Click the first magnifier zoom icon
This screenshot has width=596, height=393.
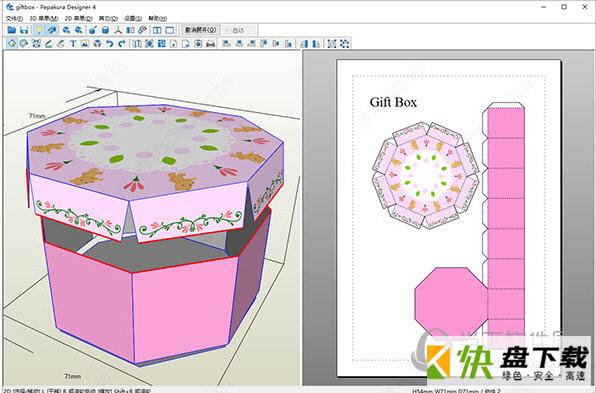click(67, 30)
